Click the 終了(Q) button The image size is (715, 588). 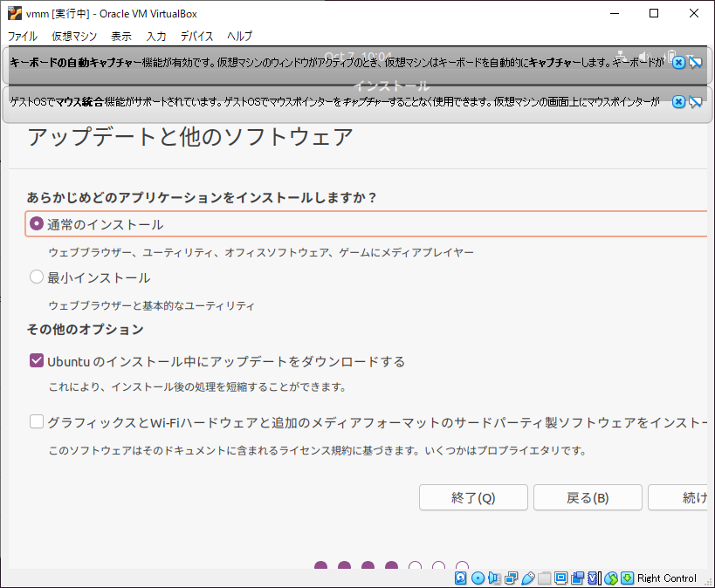pos(473,497)
